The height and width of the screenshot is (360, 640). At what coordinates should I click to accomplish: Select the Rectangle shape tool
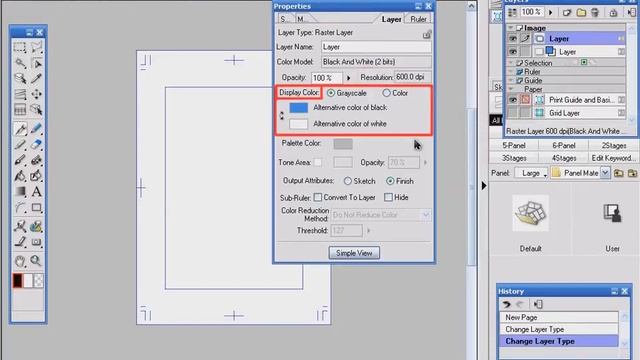(36, 207)
